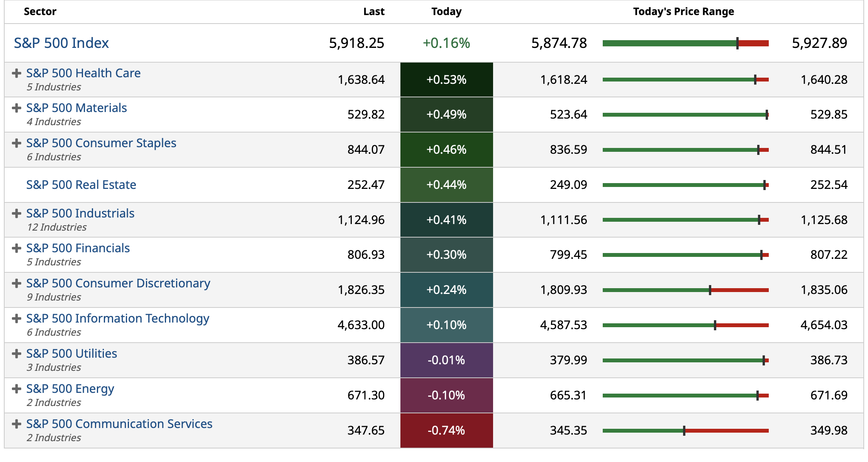Click plus icon beside S&P 500 Industrials
This screenshot has width=868, height=462.
click(16, 214)
